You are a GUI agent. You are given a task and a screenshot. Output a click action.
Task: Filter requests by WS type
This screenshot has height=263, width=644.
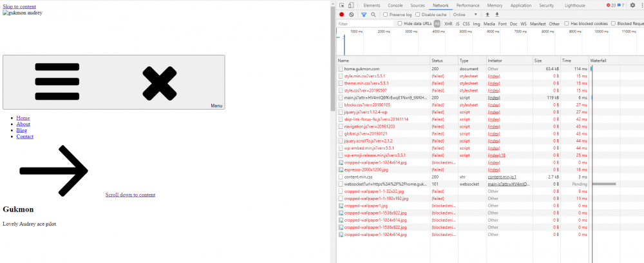(524, 23)
